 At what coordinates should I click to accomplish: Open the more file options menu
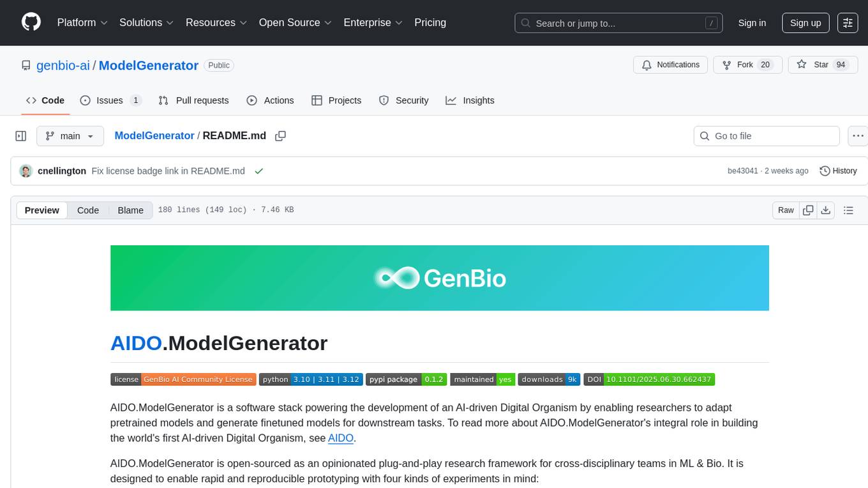coord(858,136)
